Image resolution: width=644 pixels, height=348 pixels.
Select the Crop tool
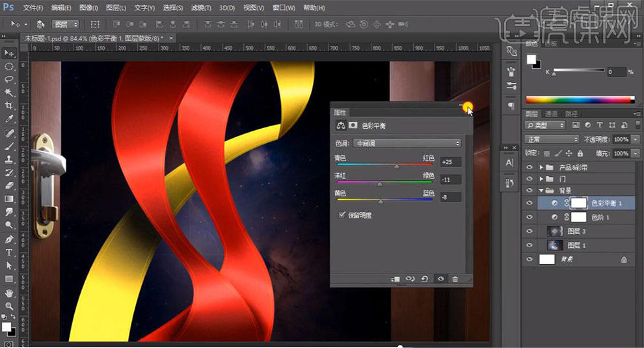point(9,106)
